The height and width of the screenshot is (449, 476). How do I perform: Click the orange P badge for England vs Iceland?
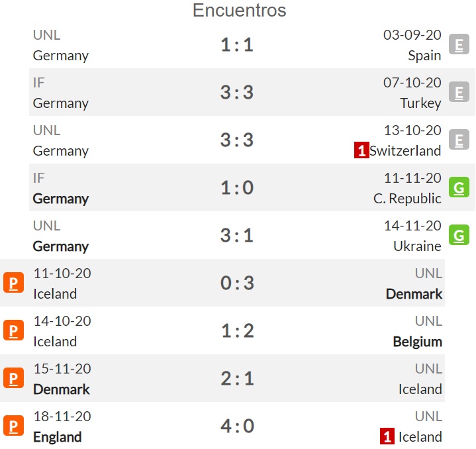tap(14, 426)
